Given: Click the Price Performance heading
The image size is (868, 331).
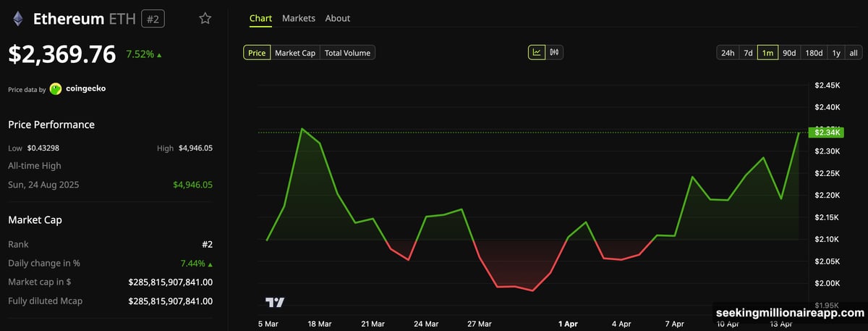Looking at the screenshot, I should (x=51, y=125).
